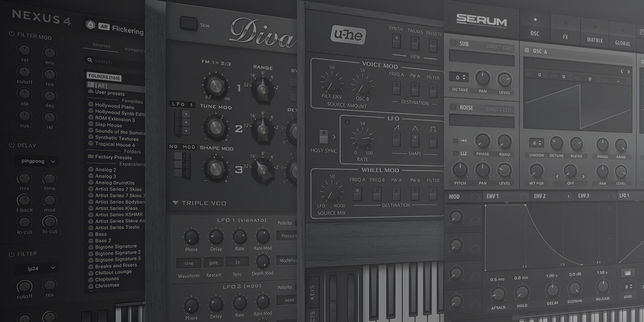Viewport: 644px width, 322px height.
Task: Open the gate Restart selector in Diva LFO 1
Action: coord(213,263)
